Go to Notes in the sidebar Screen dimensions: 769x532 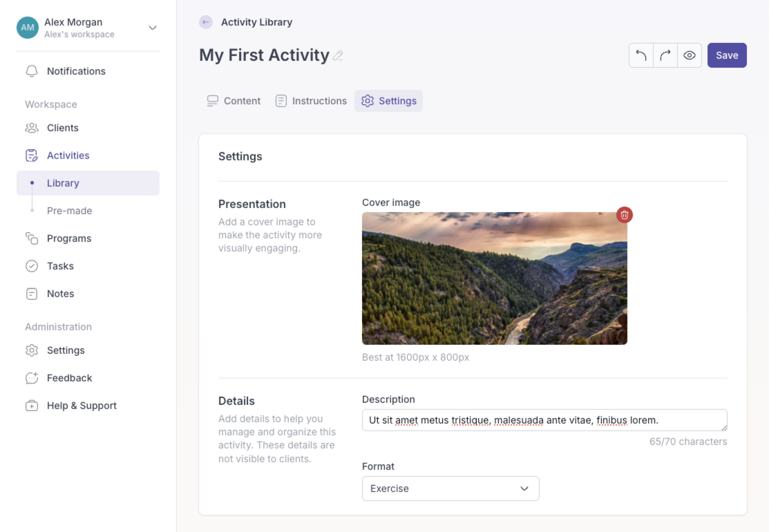(88, 294)
